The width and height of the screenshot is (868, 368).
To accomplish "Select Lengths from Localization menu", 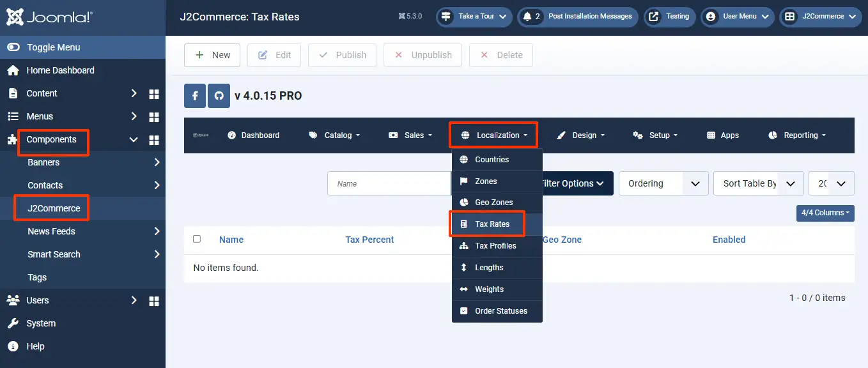I will (x=497, y=268).
